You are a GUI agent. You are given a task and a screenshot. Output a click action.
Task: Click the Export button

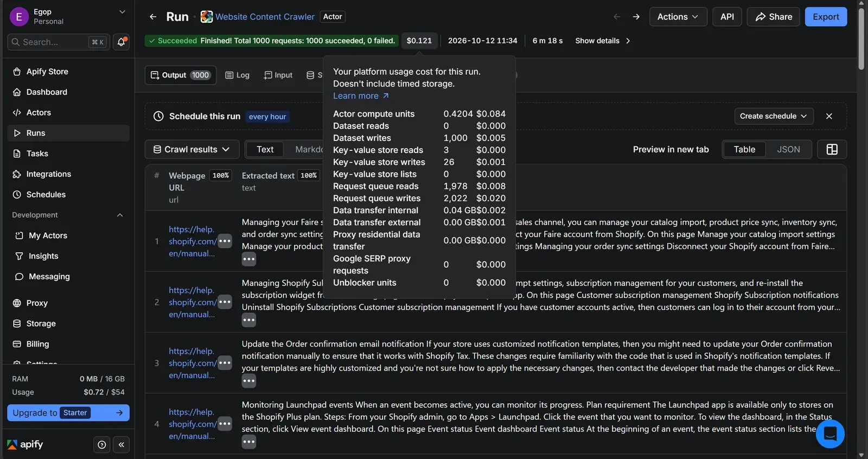pyautogui.click(x=826, y=17)
